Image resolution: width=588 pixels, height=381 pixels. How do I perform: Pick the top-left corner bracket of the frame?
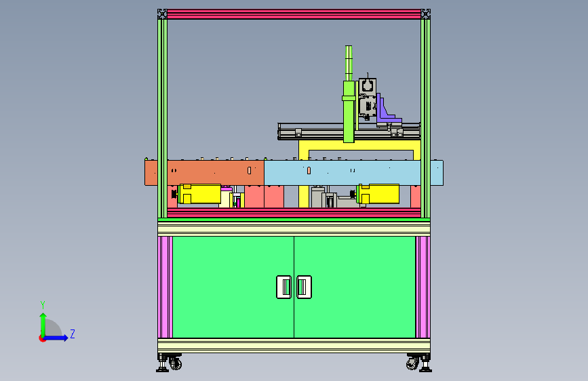[162, 14]
